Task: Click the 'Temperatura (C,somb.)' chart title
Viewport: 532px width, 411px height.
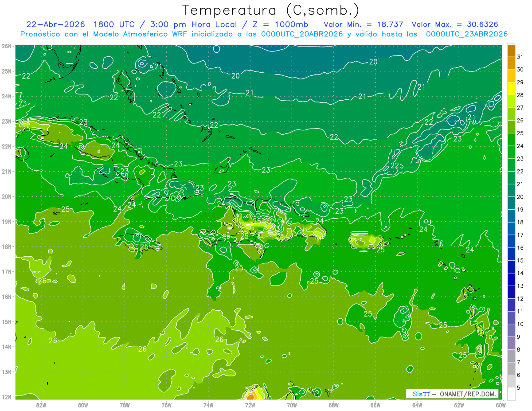Action: coord(270,11)
